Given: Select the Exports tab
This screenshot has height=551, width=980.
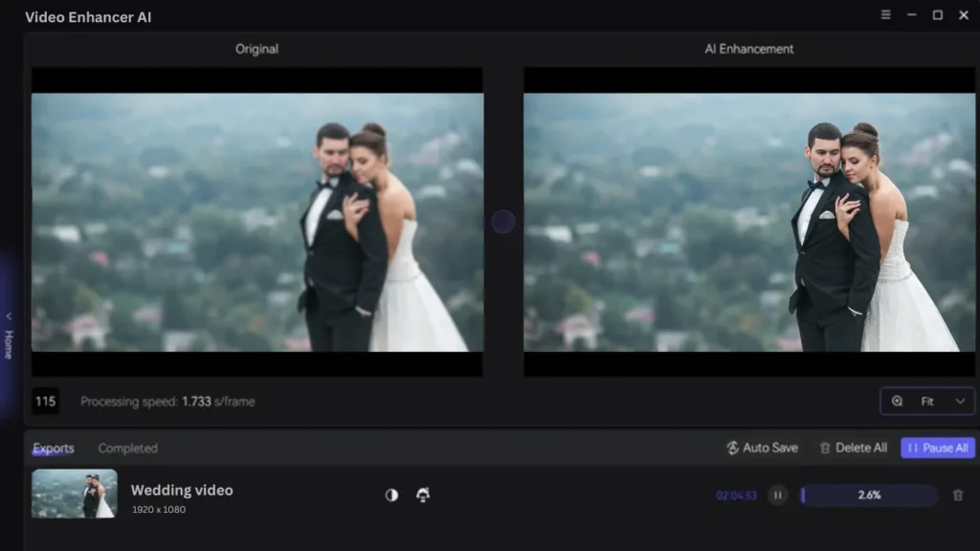Looking at the screenshot, I should (54, 448).
